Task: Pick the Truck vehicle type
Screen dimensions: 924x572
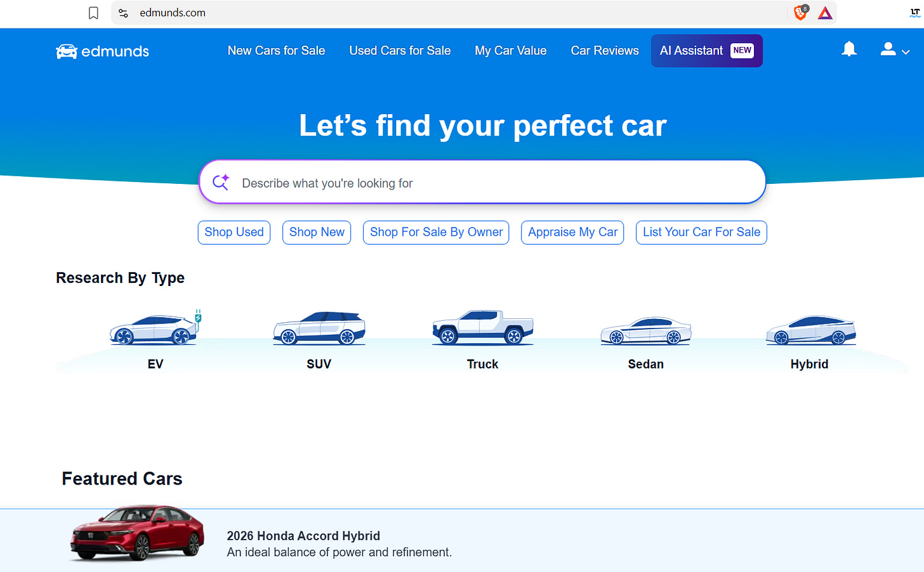Action: pos(482,328)
